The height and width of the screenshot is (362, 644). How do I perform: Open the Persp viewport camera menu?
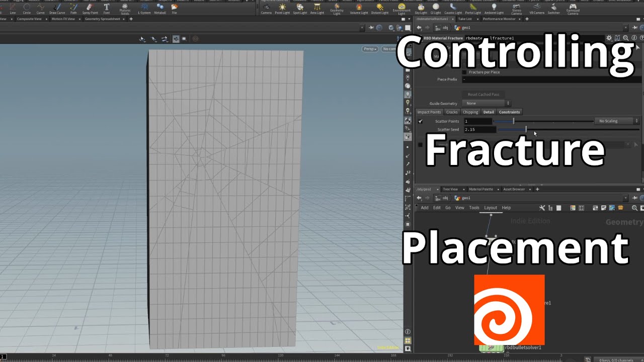tap(370, 49)
